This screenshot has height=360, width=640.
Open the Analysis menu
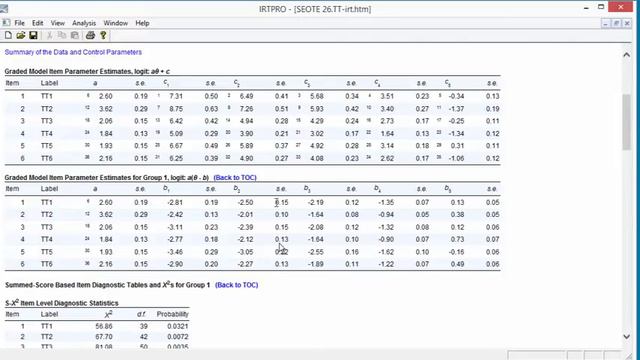(x=84, y=23)
